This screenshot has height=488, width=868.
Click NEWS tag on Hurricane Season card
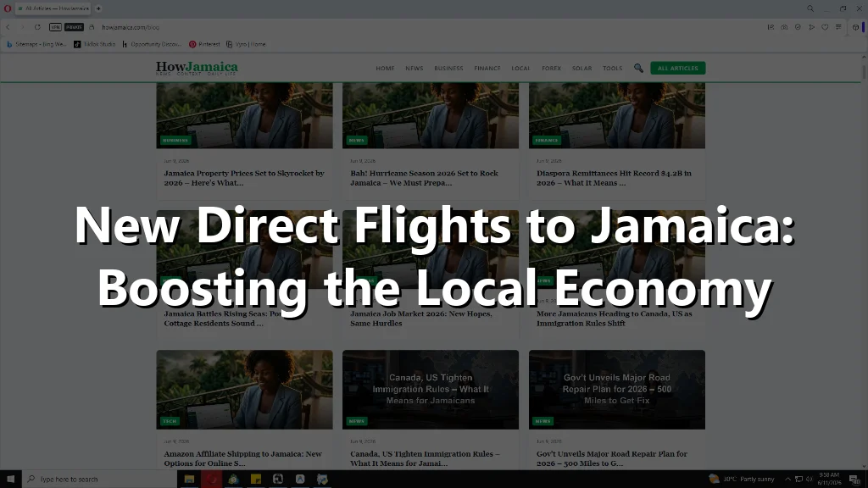click(357, 141)
